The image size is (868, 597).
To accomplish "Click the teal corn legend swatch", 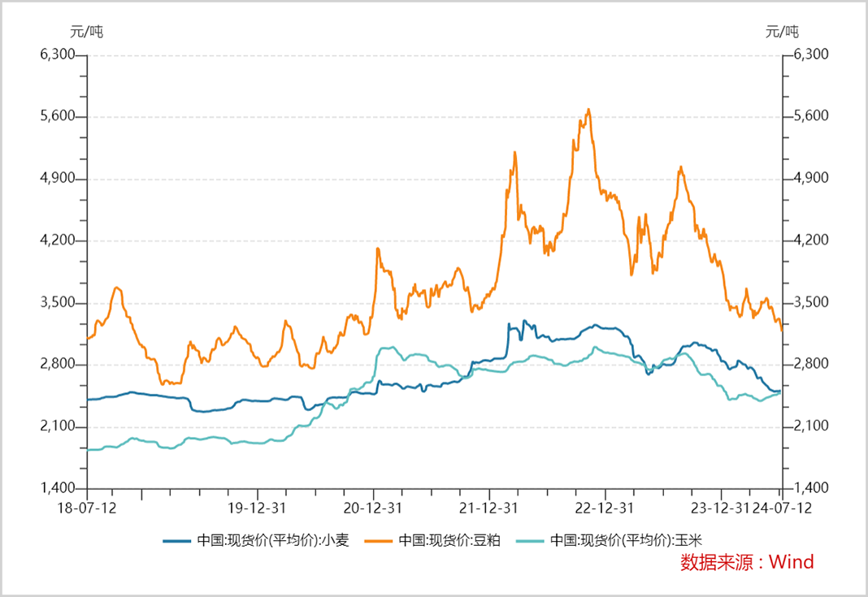I will click(530, 541).
